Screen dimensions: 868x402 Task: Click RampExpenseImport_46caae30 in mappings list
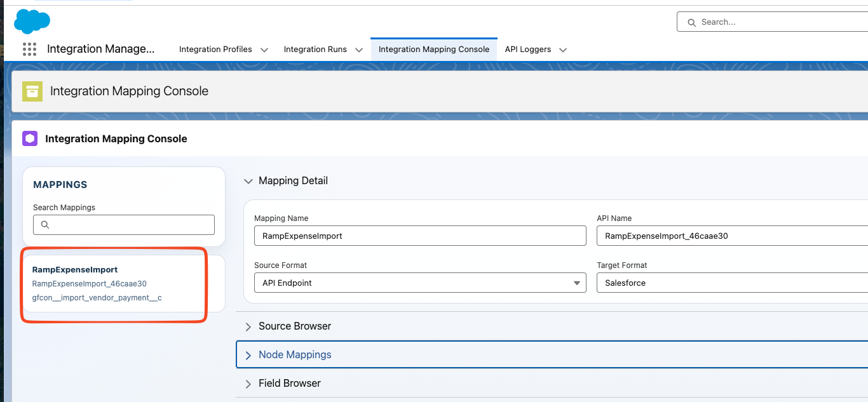90,284
